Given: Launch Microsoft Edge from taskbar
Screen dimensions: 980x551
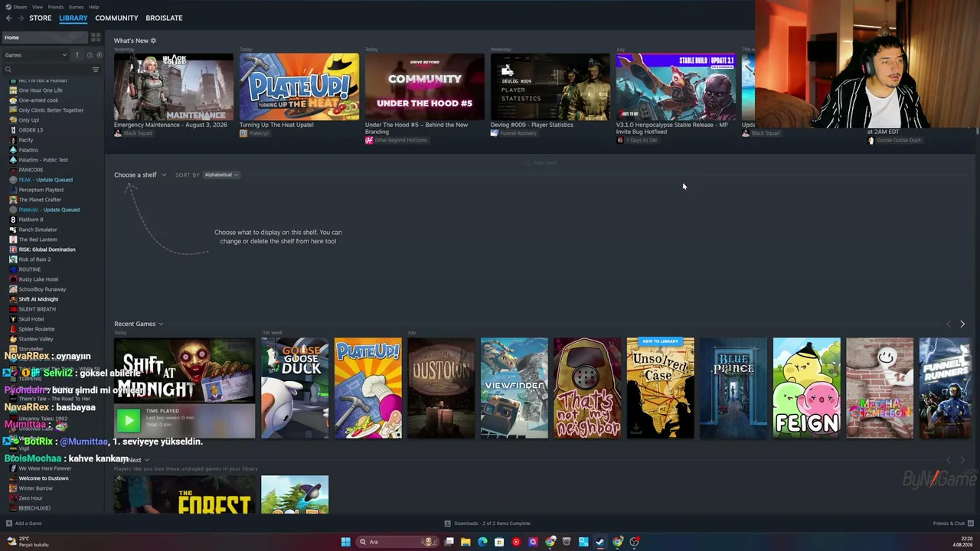Looking at the screenshot, I should tap(482, 542).
